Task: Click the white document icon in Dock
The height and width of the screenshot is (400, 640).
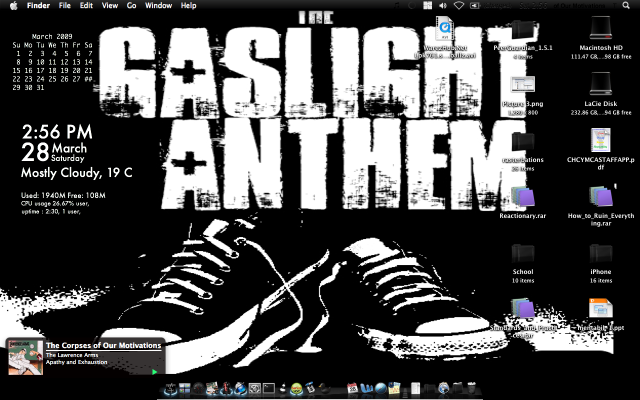Action: click(416, 389)
